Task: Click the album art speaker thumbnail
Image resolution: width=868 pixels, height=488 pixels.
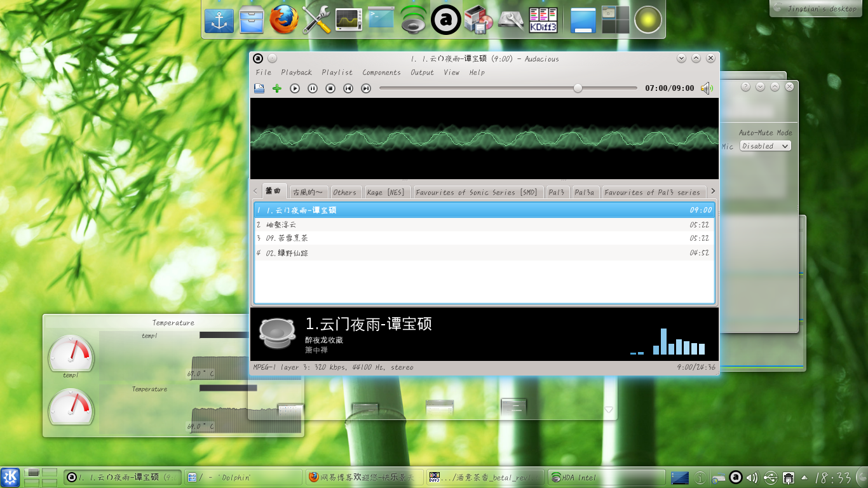Action: coord(277,334)
